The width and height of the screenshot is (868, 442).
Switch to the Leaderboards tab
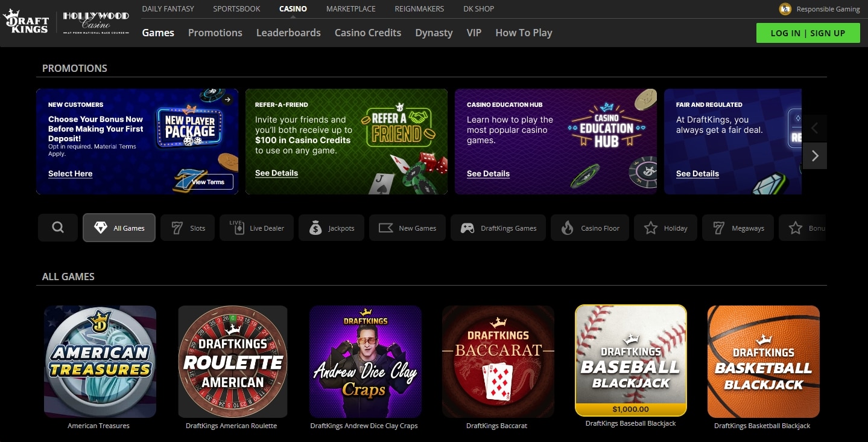288,33
